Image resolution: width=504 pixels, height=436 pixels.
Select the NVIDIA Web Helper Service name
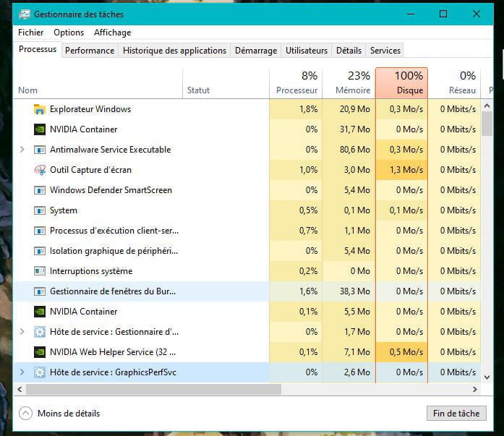coord(113,352)
